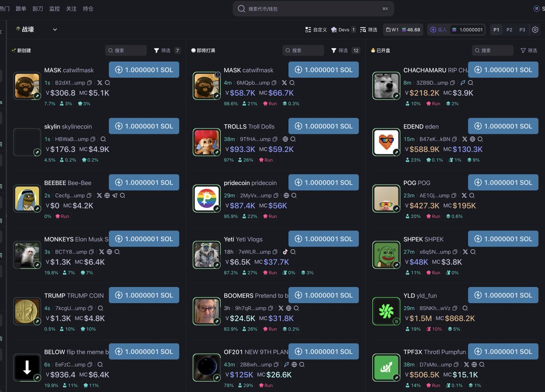Copy the Yeti Vlogs contract address
Image resolution: width=545 pixels, height=392 pixels.
point(276,252)
